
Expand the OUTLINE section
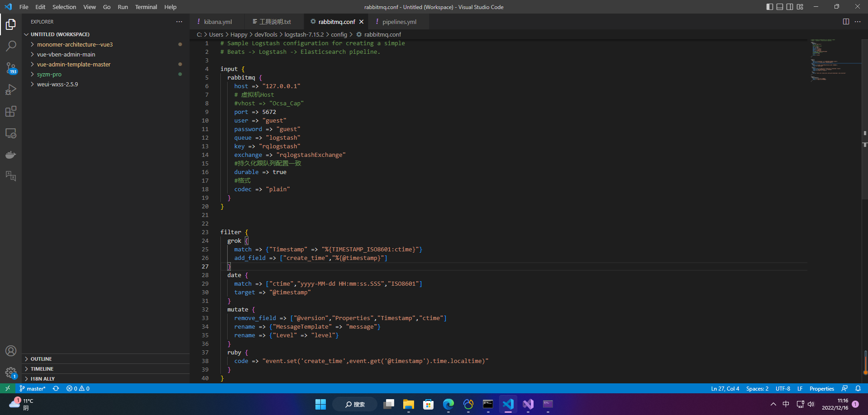[105, 359]
